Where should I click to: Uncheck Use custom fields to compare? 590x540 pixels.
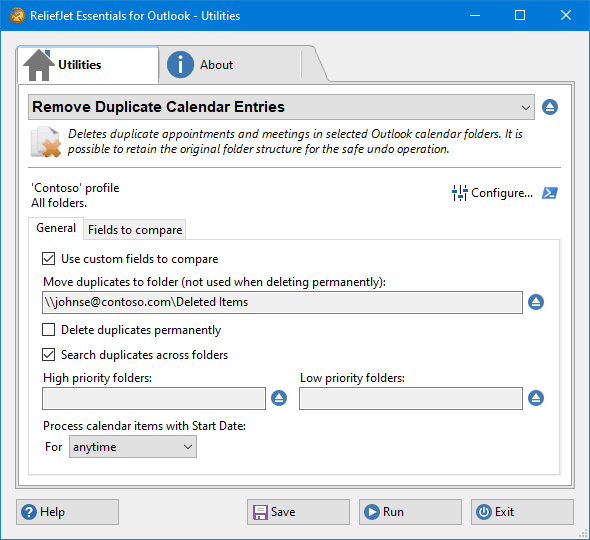point(49,259)
